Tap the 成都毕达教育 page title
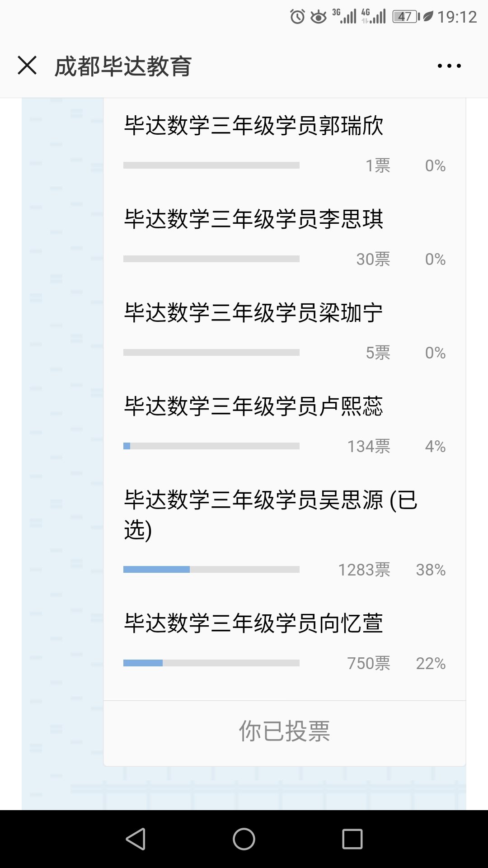Screen dimensions: 488x868 point(123,66)
